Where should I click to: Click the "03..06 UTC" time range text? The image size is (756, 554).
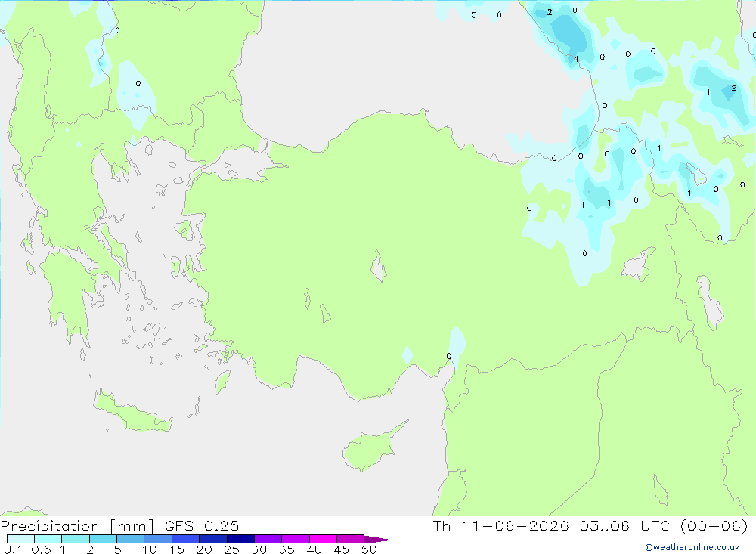(625, 525)
